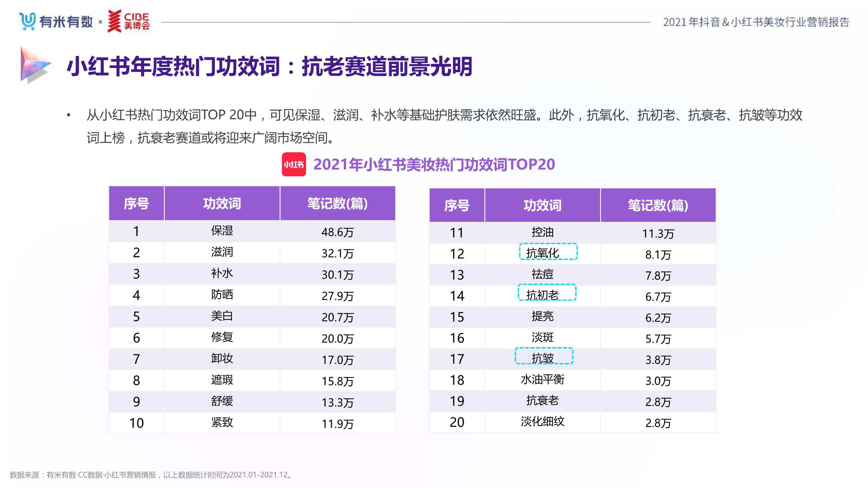Viewport: 868px width, 488px height.
Task: Select the 紧致 cell
Action: tap(222, 422)
